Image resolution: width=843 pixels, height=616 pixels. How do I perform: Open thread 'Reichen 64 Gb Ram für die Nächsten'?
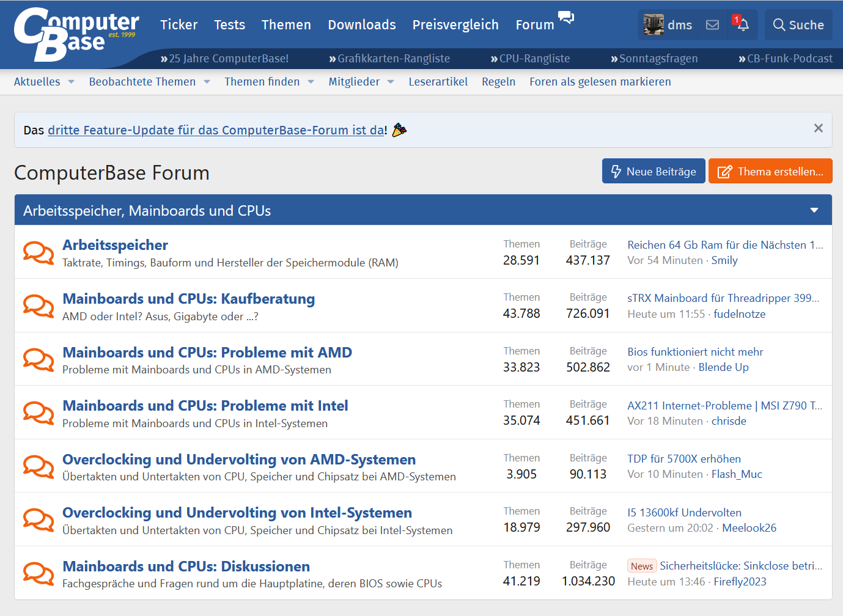coord(725,245)
